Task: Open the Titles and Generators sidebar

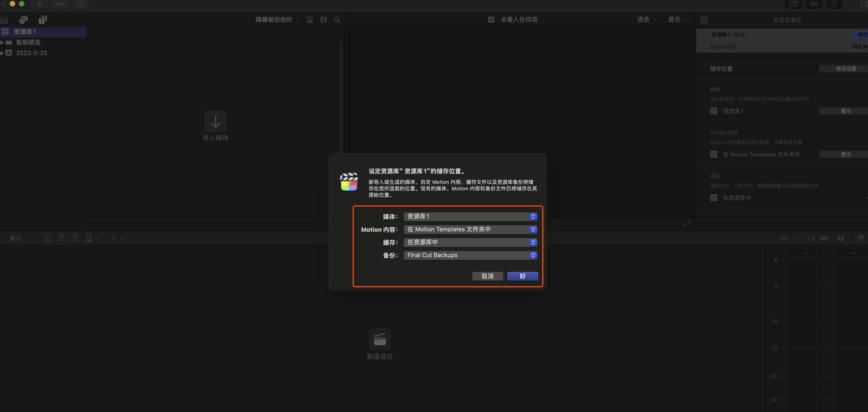Action: pyautogui.click(x=43, y=20)
